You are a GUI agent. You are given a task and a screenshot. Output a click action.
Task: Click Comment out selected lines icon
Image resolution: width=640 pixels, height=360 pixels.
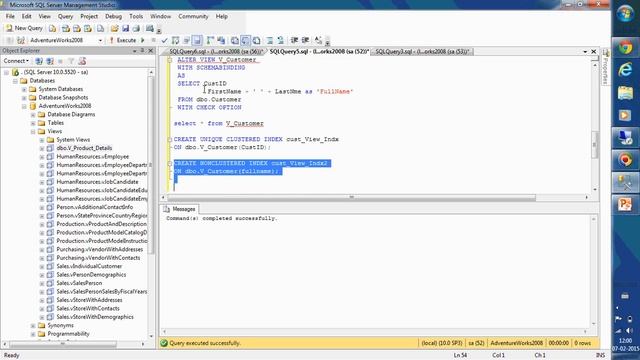pos(270,40)
